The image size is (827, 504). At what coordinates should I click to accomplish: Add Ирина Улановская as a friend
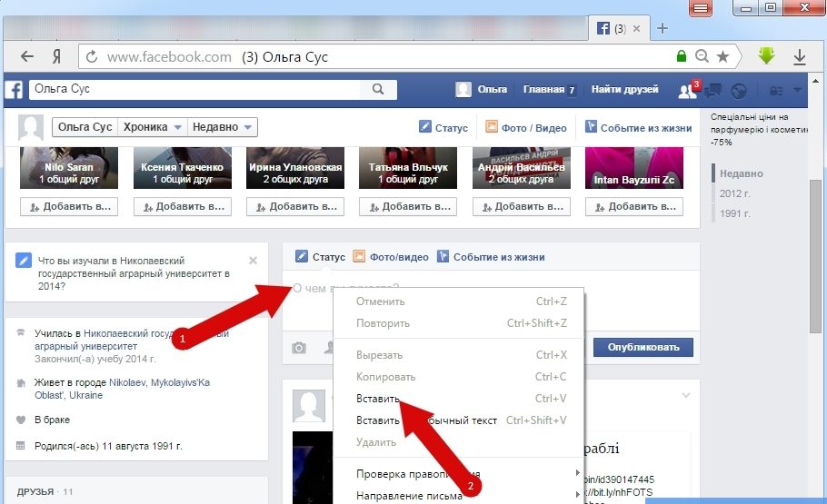pos(295,207)
